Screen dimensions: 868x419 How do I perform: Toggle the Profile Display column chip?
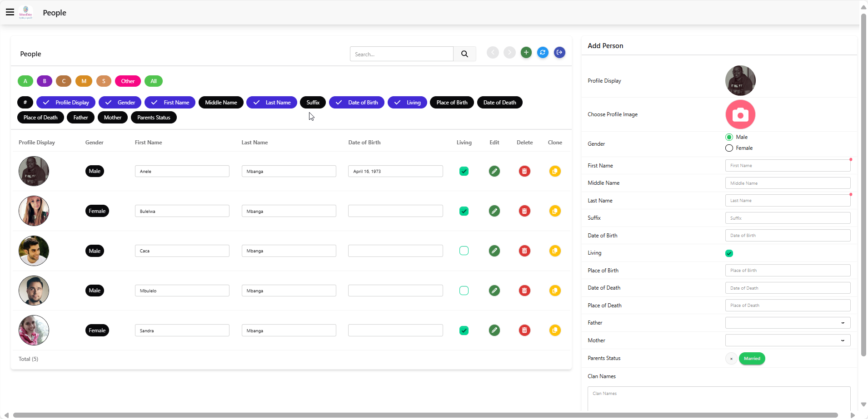coord(66,103)
